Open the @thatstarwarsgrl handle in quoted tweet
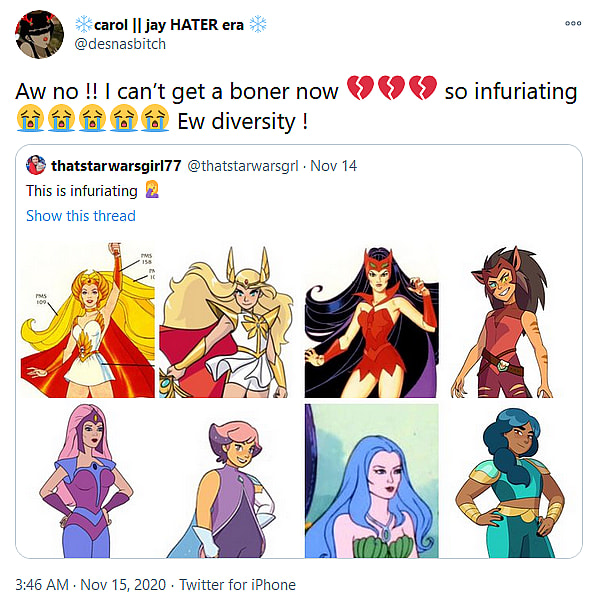Viewport: 598px width, 608px height. coord(243,166)
